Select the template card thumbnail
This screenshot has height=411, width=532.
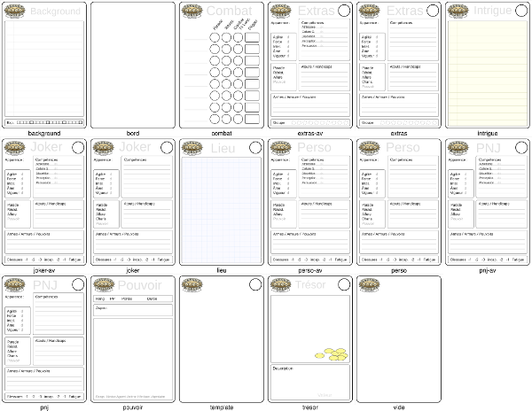pos(222,339)
